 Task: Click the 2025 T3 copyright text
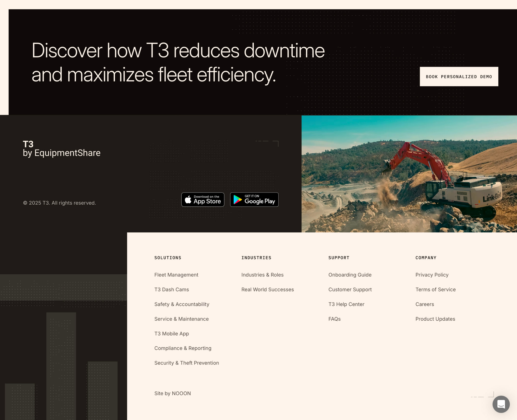(59, 203)
